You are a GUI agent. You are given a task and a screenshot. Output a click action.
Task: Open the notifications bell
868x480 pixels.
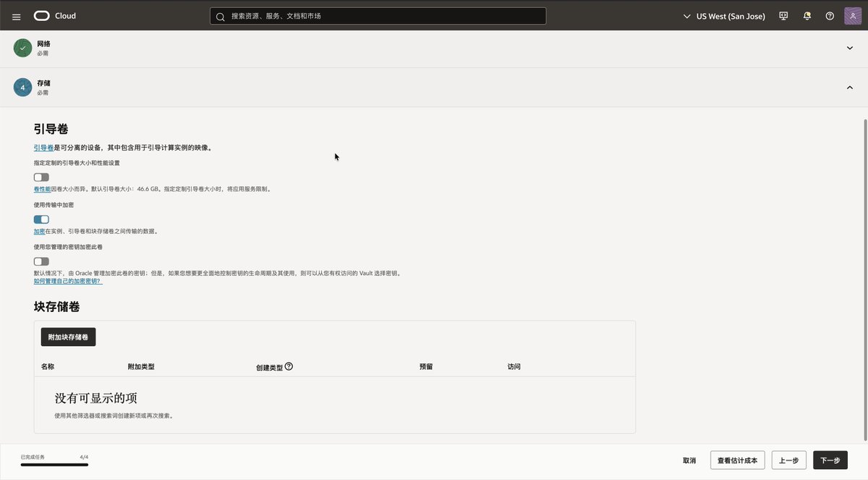point(807,16)
